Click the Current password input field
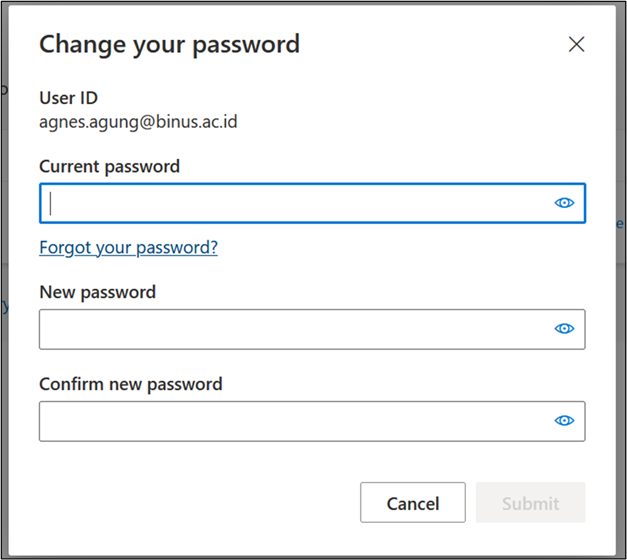 point(295,203)
